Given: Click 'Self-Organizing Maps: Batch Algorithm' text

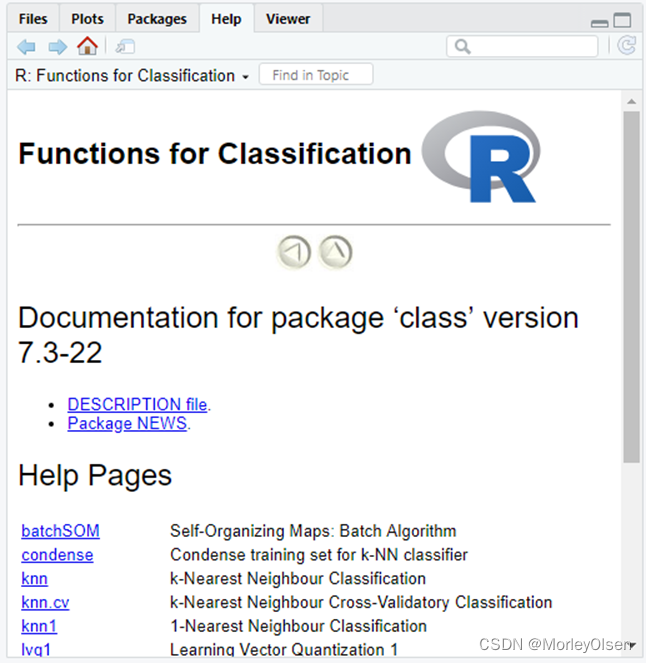Looking at the screenshot, I should 313,531.
